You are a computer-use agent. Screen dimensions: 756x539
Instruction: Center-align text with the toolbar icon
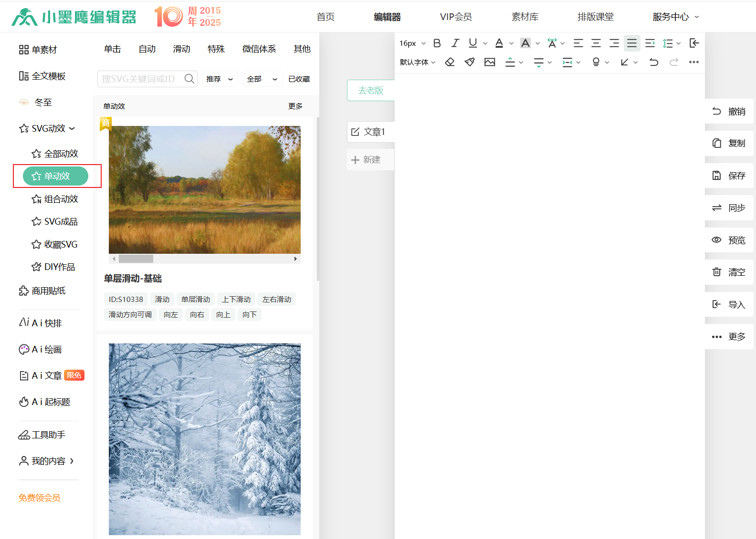[x=596, y=43]
